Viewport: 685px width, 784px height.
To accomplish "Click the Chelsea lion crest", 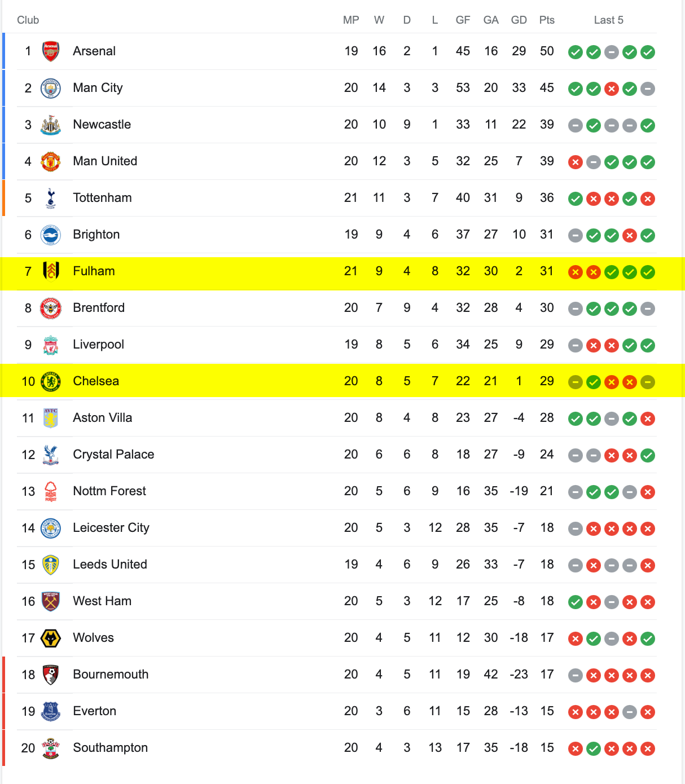I will [x=51, y=381].
